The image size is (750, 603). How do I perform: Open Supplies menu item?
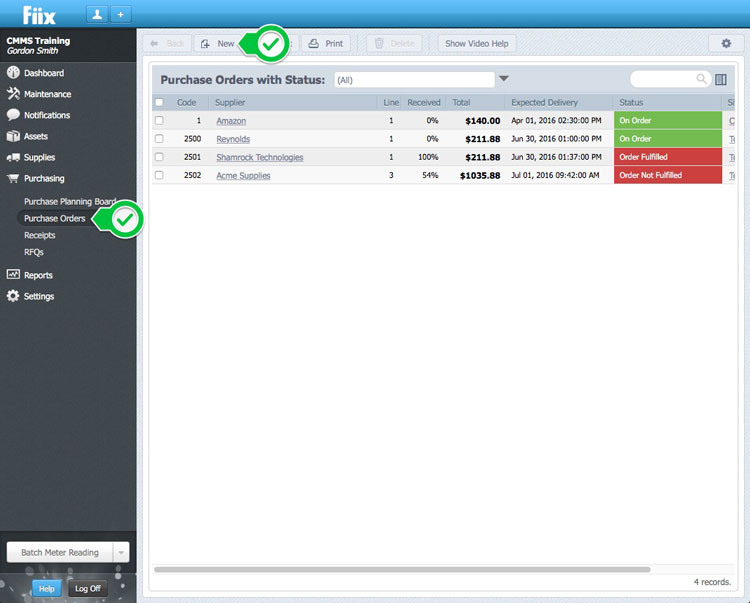click(x=39, y=157)
